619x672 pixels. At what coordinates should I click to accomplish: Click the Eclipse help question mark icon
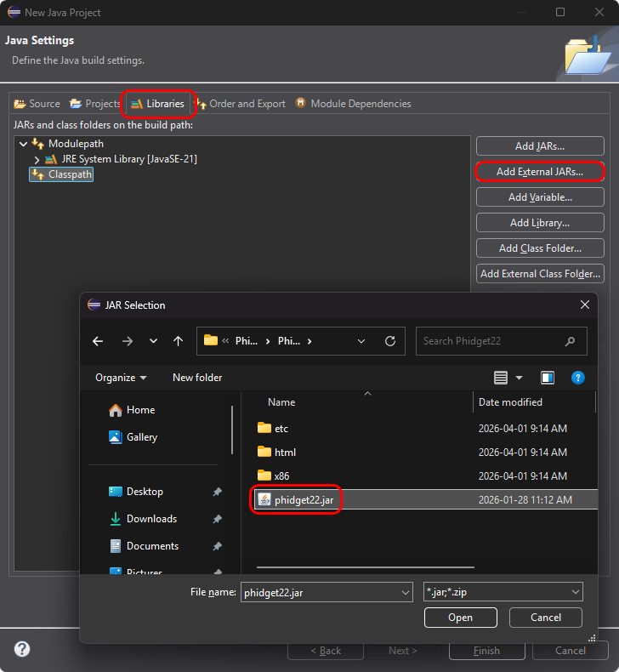pyautogui.click(x=22, y=649)
